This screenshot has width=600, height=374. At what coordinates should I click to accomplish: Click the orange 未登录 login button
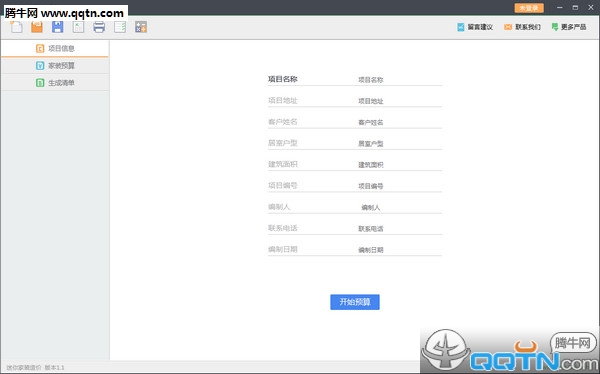click(529, 8)
